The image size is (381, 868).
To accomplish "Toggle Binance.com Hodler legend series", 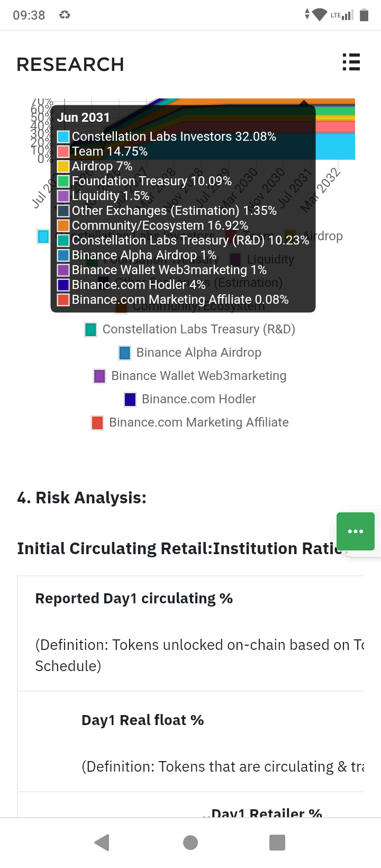I will click(x=198, y=399).
